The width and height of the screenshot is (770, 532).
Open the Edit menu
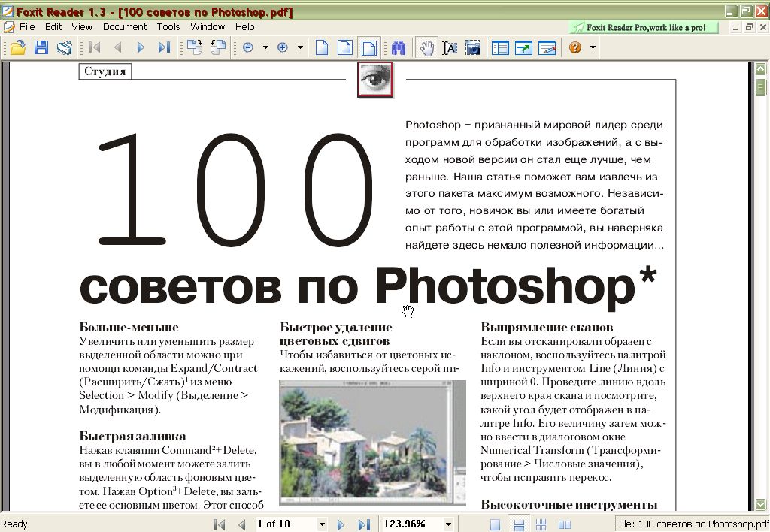click(53, 26)
